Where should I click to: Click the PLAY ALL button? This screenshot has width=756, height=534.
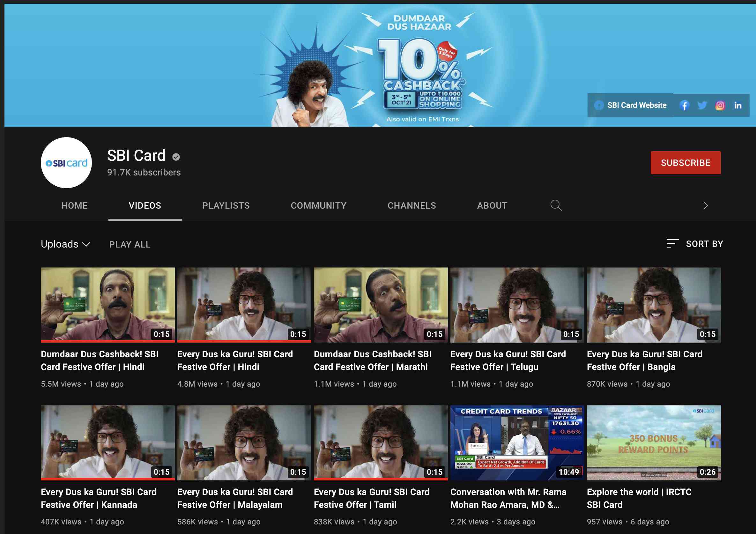click(130, 244)
